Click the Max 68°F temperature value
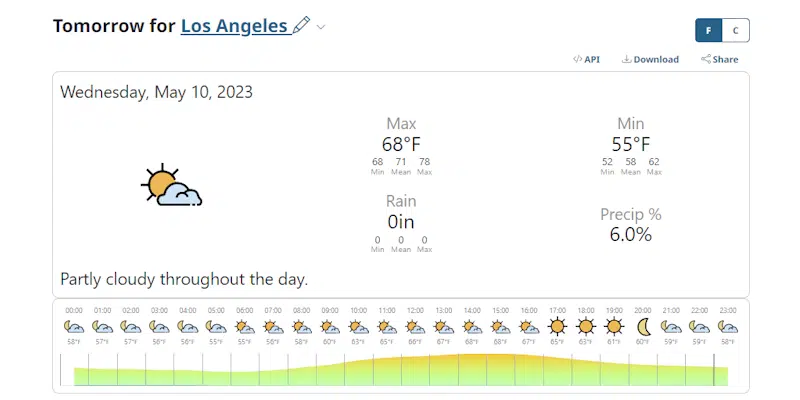The image size is (800, 400). coord(401,144)
